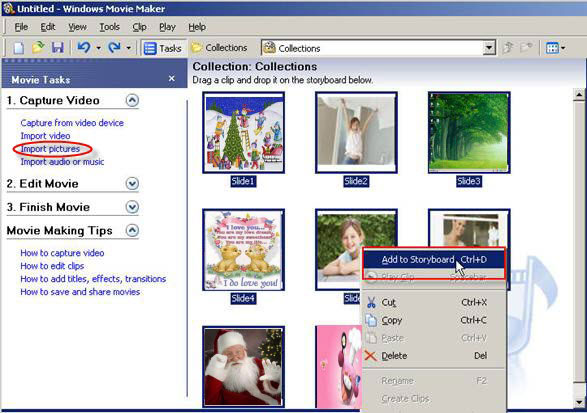Toggle the Collections pane button
Image resolution: width=587 pixels, height=413 pixels.
tap(219, 48)
